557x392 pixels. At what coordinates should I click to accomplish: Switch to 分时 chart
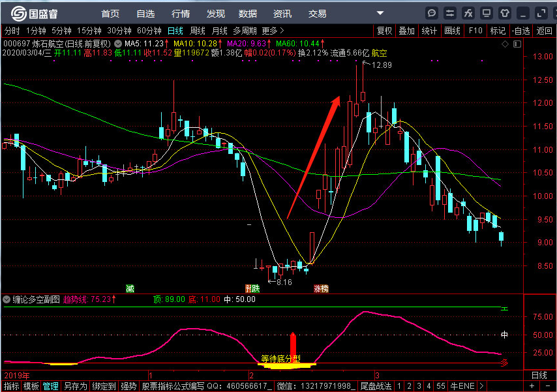click(x=12, y=31)
